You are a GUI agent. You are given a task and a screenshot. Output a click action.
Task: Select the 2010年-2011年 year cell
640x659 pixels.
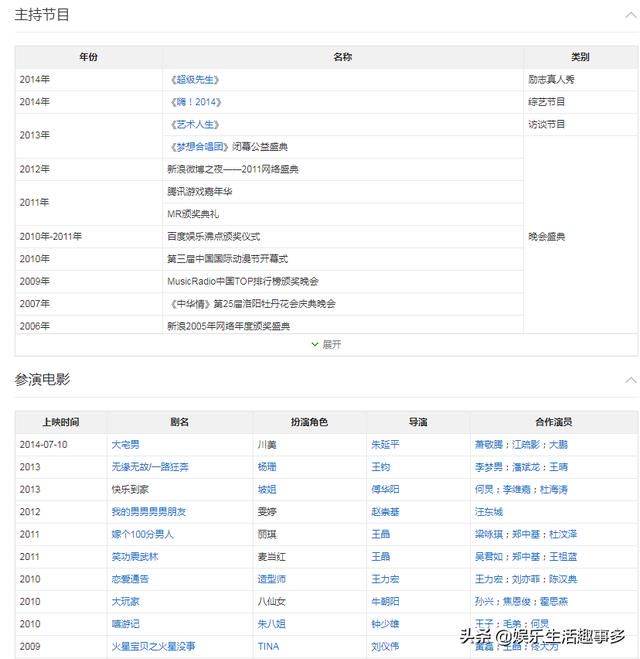tap(89, 236)
